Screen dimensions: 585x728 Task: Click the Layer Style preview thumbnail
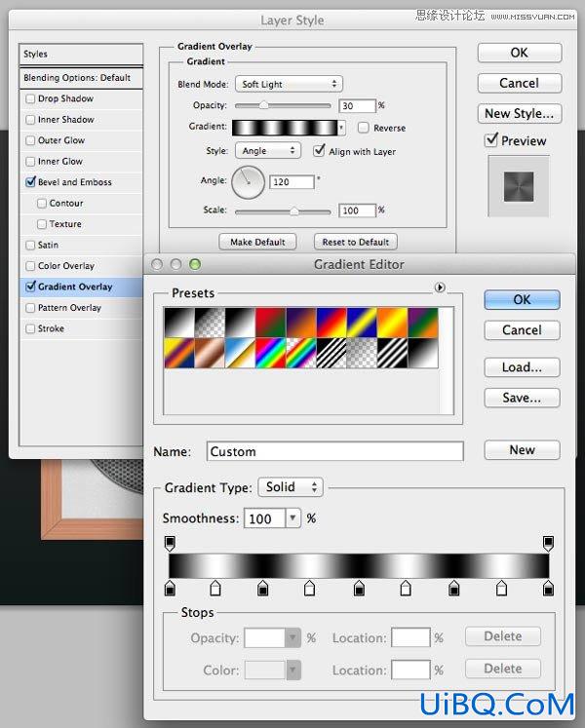(x=519, y=187)
